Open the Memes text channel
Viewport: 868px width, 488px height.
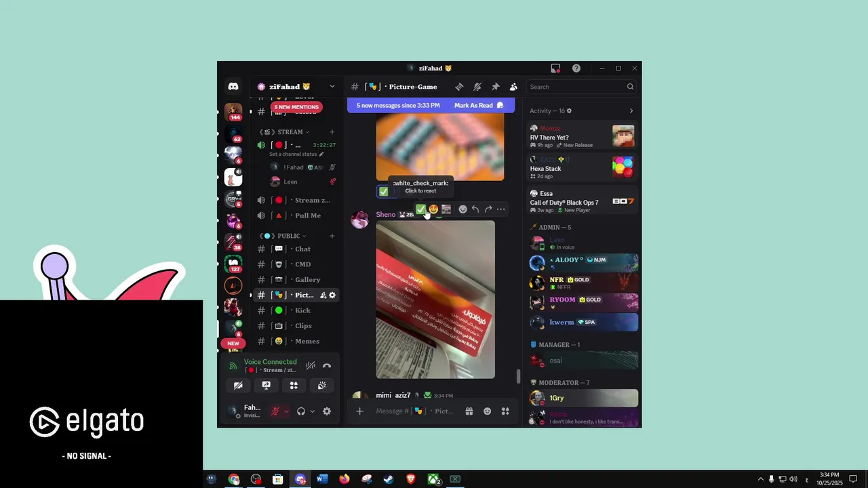point(296,342)
